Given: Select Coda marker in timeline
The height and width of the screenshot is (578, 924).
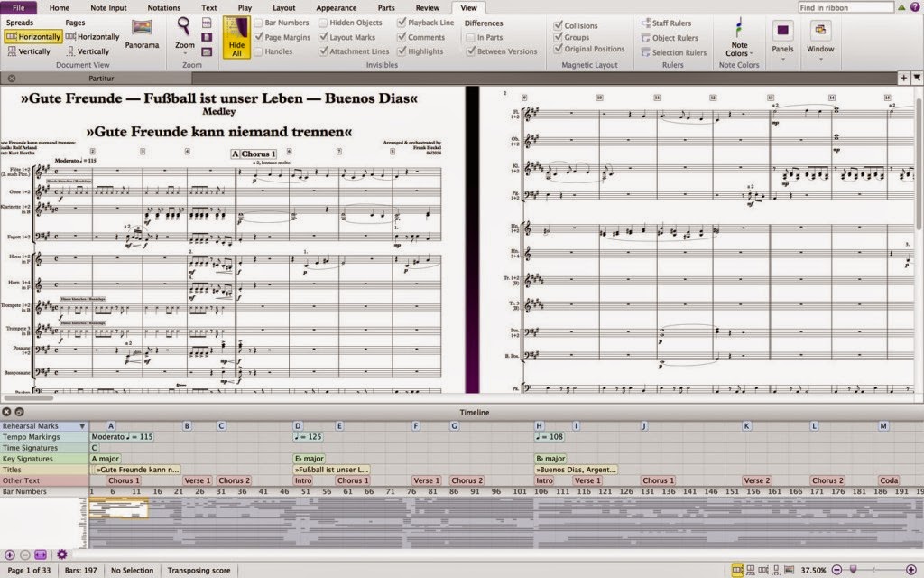Looking at the screenshot, I should 889,480.
